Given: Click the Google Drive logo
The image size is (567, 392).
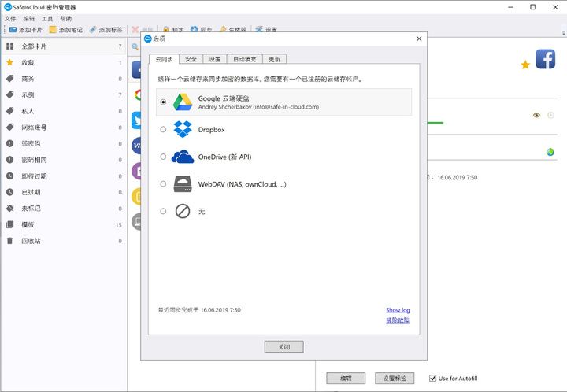Looking at the screenshot, I should [183, 102].
